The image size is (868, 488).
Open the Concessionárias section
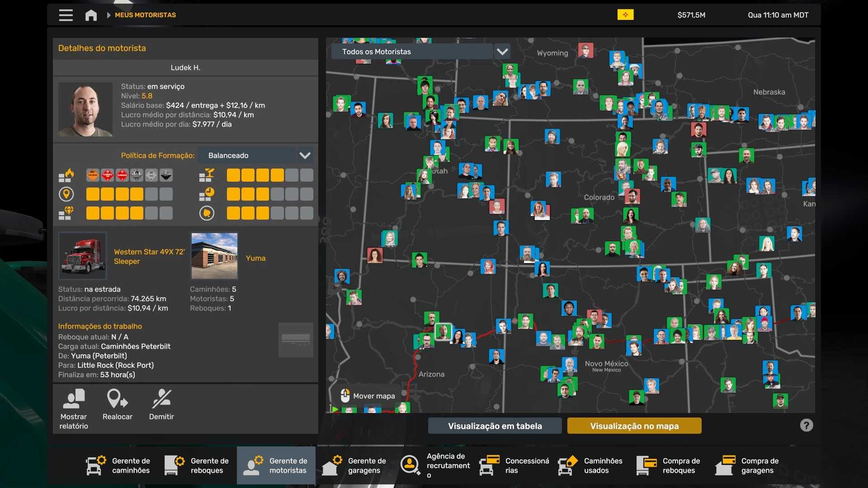[x=514, y=465]
